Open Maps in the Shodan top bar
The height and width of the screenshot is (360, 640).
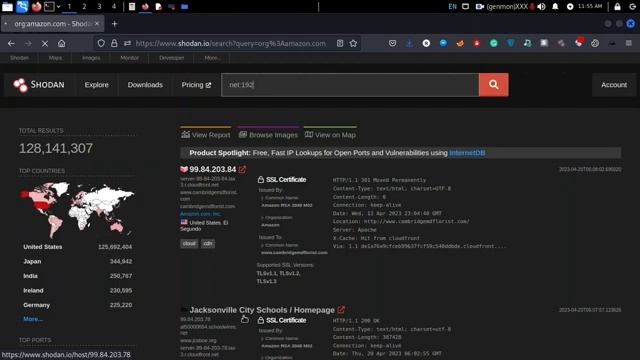[55, 58]
